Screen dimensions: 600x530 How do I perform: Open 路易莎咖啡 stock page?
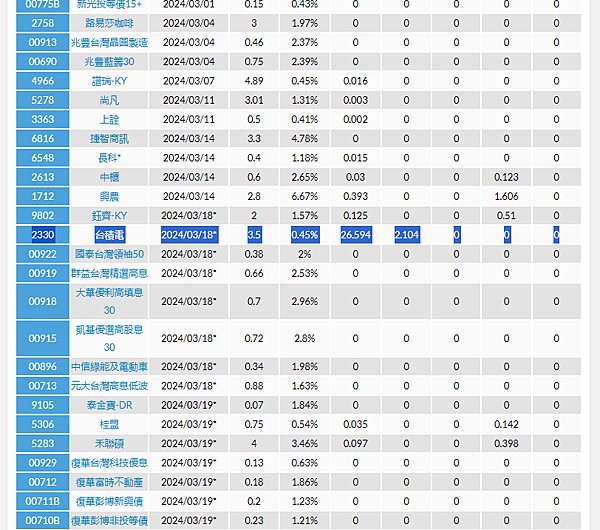[x=109, y=23]
